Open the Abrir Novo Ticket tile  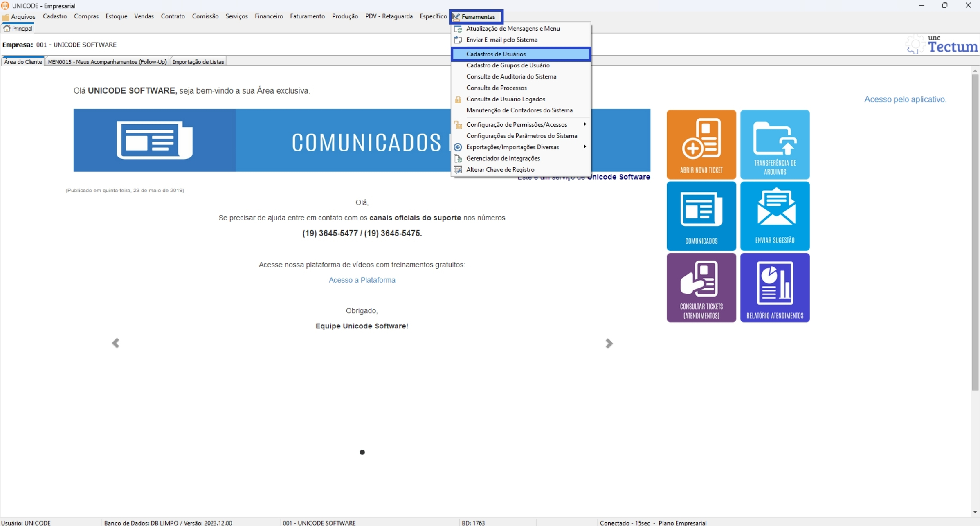click(701, 144)
